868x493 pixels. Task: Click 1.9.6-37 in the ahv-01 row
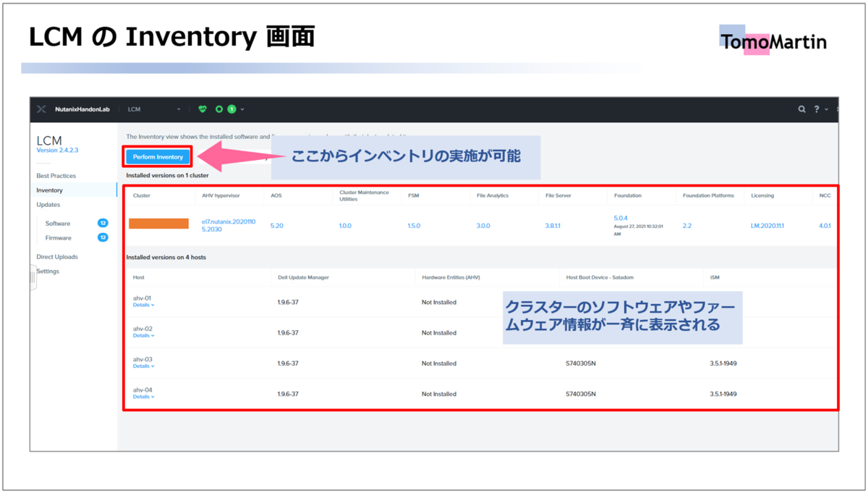(x=288, y=303)
